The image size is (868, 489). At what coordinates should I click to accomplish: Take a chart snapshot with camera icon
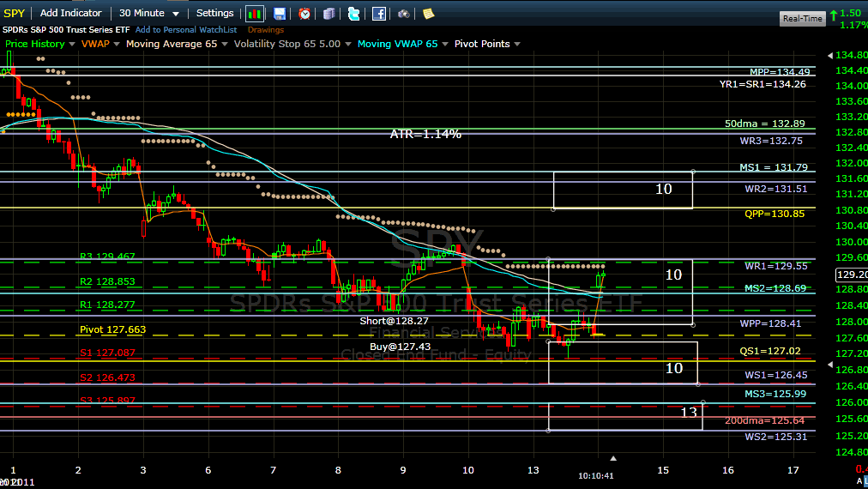403,14
